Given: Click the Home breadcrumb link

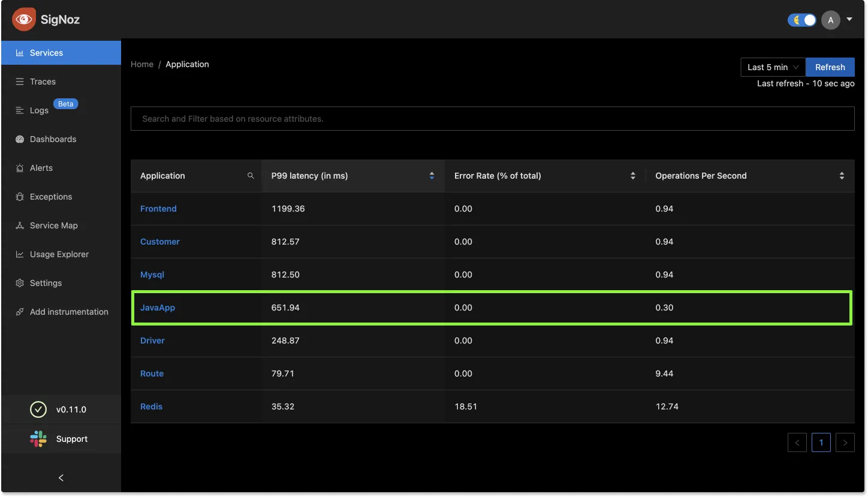Looking at the screenshot, I should [x=142, y=64].
